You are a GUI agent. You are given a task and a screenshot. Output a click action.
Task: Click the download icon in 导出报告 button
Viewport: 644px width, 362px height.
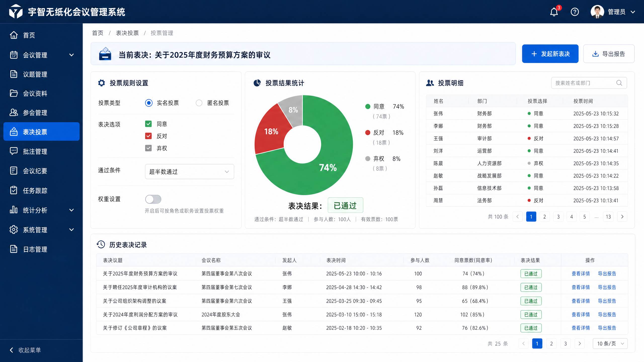(595, 54)
